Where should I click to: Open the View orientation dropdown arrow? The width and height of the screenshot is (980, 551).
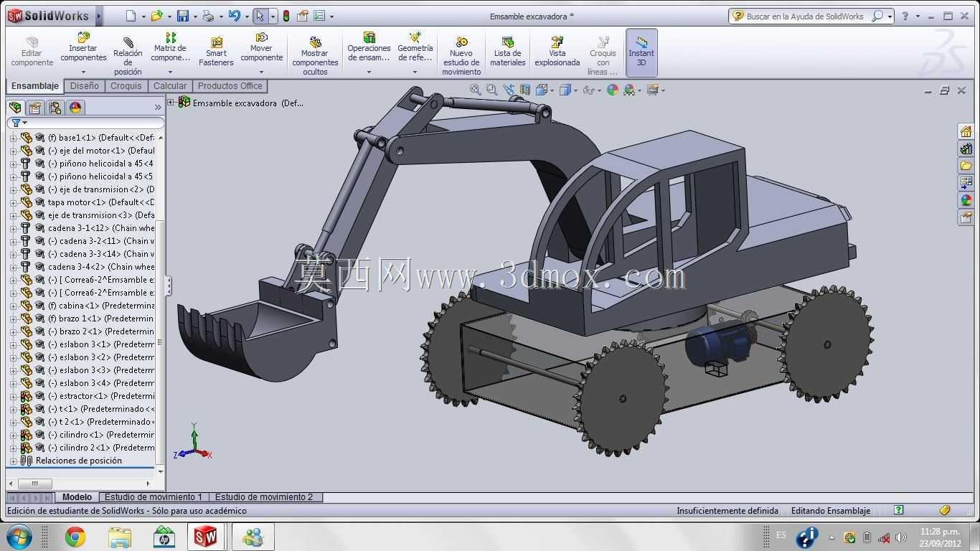coord(552,90)
